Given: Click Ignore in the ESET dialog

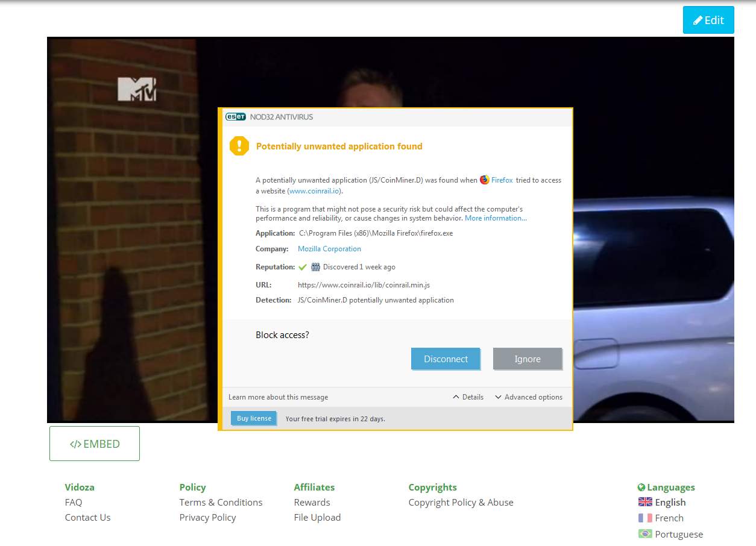Looking at the screenshot, I should 528,359.
